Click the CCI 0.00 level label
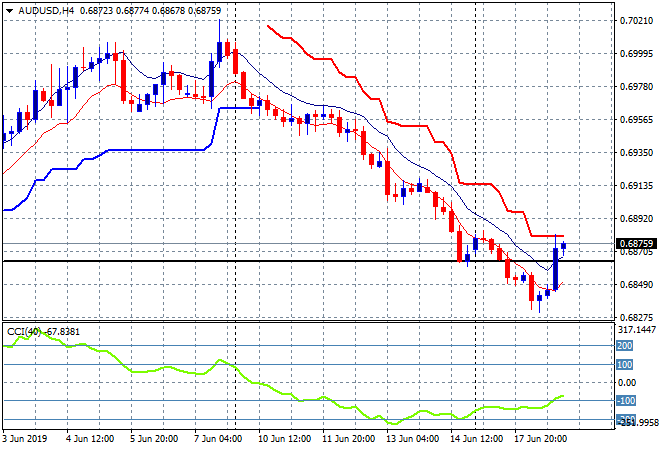660x450 pixels. (x=627, y=383)
